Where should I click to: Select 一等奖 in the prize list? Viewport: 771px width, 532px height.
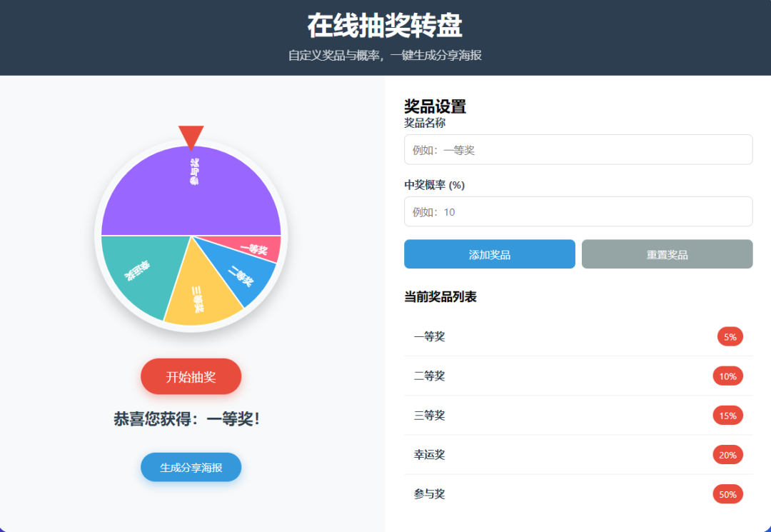tap(430, 336)
